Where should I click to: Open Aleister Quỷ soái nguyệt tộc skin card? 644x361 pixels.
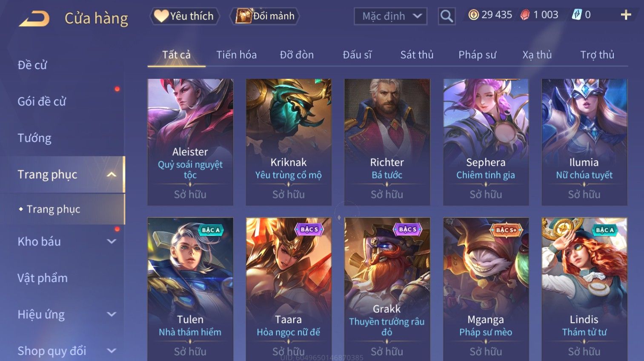point(190,142)
